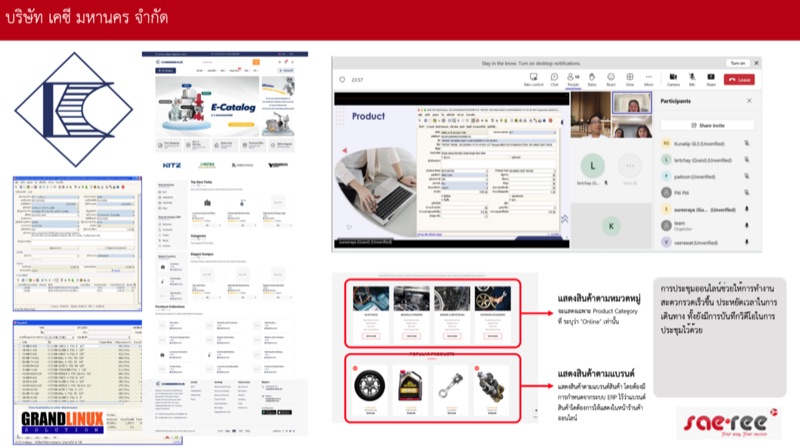The width and height of the screenshot is (800, 448).
Task: Open the All Category menu button
Action: (166, 70)
